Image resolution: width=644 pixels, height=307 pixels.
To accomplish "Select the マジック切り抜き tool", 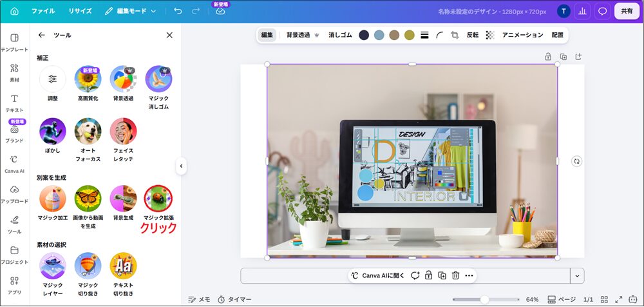I will tap(88, 266).
